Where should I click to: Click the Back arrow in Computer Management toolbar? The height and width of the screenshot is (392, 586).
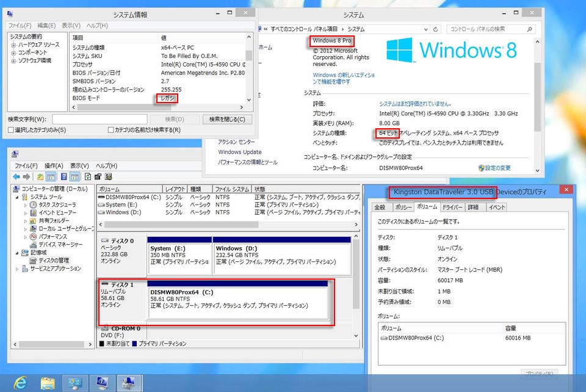(16, 176)
